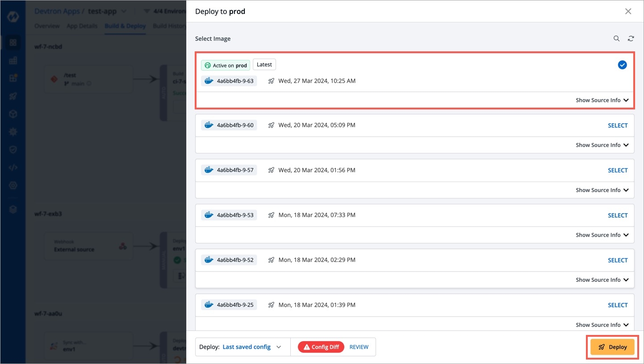Open the stacked layers icon in sidebar

(13, 209)
